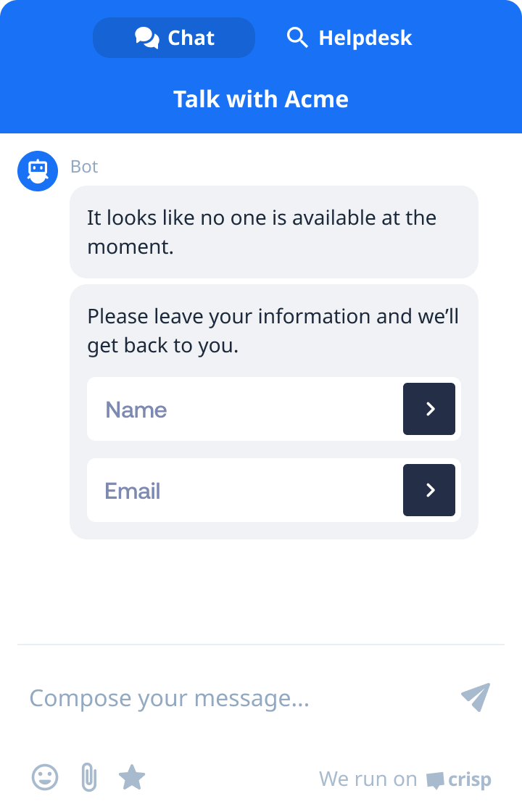Submit the Email field with arrow button
This screenshot has height=812, width=522.
pos(428,490)
